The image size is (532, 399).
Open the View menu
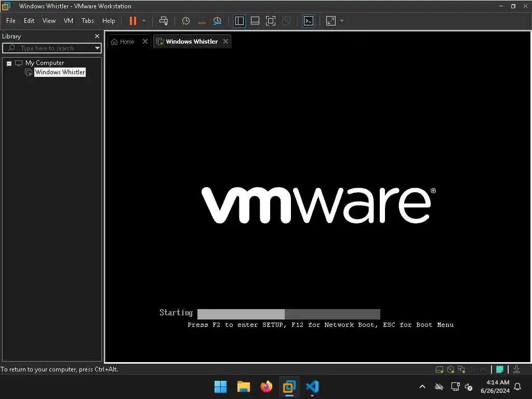49,21
